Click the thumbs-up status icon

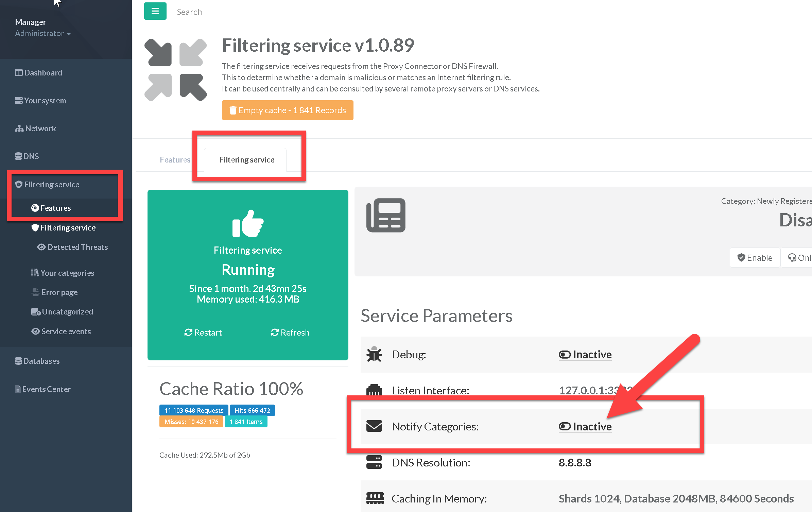pos(248,223)
